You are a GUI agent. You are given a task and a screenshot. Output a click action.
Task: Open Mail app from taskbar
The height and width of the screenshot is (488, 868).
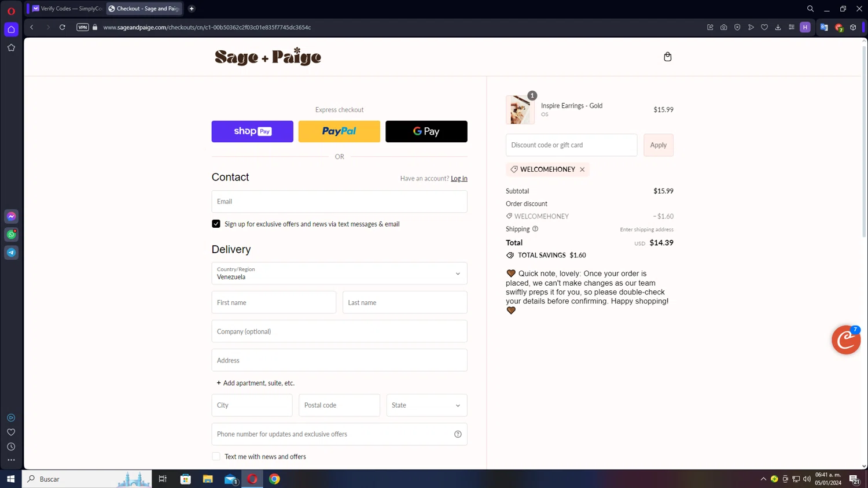coord(230,479)
